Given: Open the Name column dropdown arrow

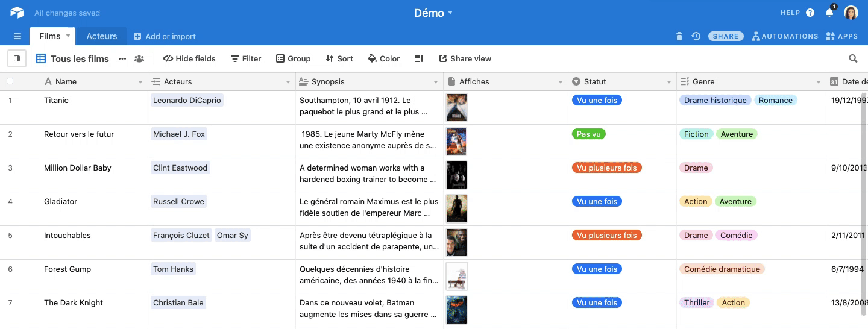Looking at the screenshot, I should 140,82.
